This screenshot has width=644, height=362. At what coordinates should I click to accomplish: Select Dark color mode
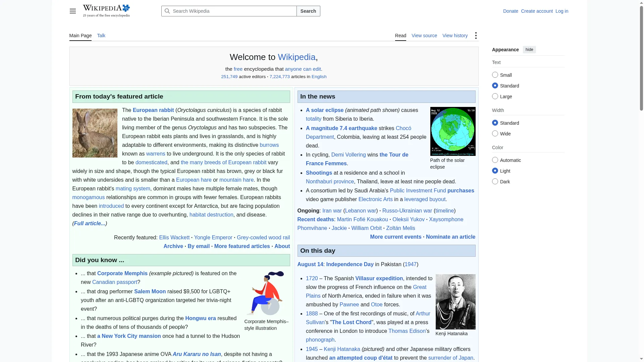(495, 181)
